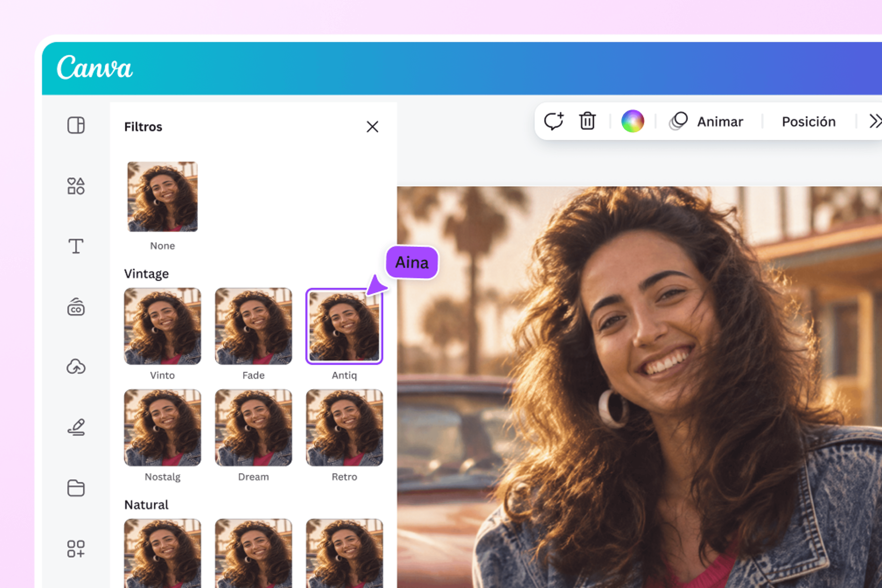
Task: Open the Posición option
Action: point(809,122)
